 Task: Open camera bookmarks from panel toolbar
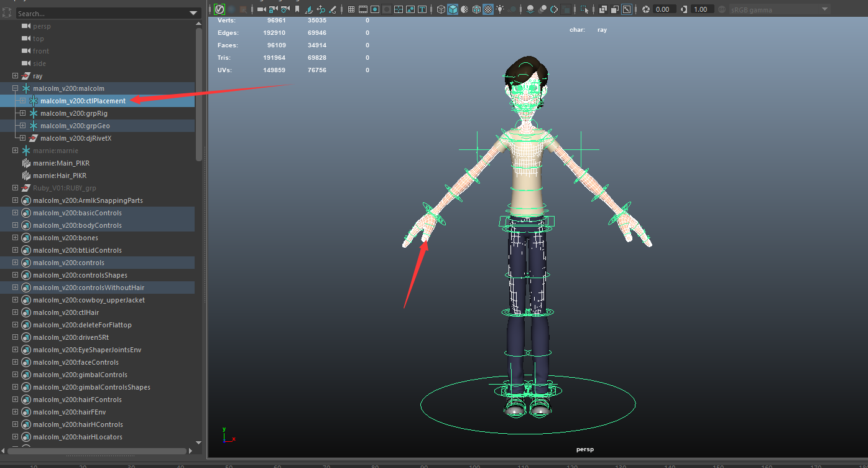(x=297, y=9)
